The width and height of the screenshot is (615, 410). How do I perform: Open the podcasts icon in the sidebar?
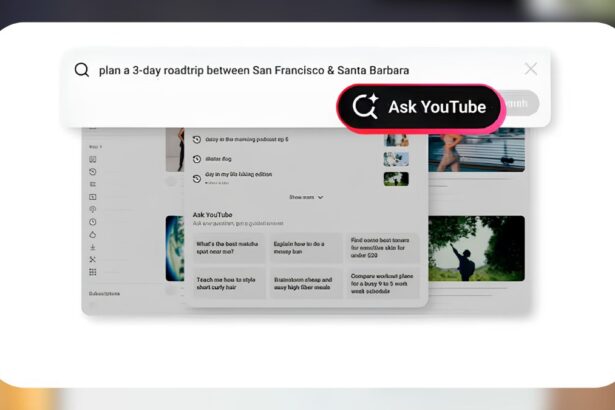pyautogui.click(x=93, y=210)
